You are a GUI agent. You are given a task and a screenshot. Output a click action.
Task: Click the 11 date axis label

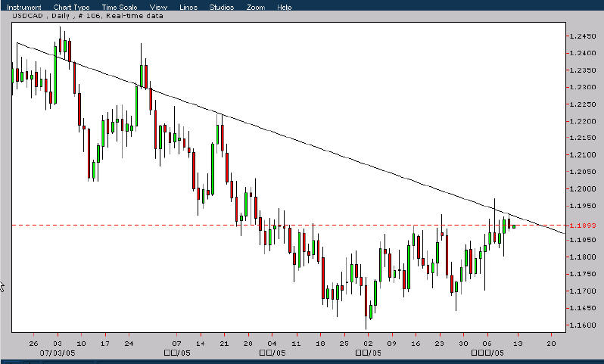pos(296,344)
